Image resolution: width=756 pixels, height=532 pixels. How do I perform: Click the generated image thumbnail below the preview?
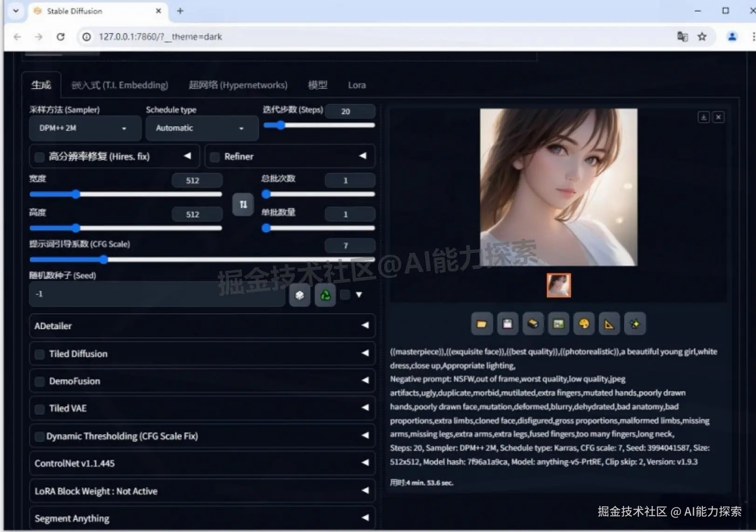558,285
